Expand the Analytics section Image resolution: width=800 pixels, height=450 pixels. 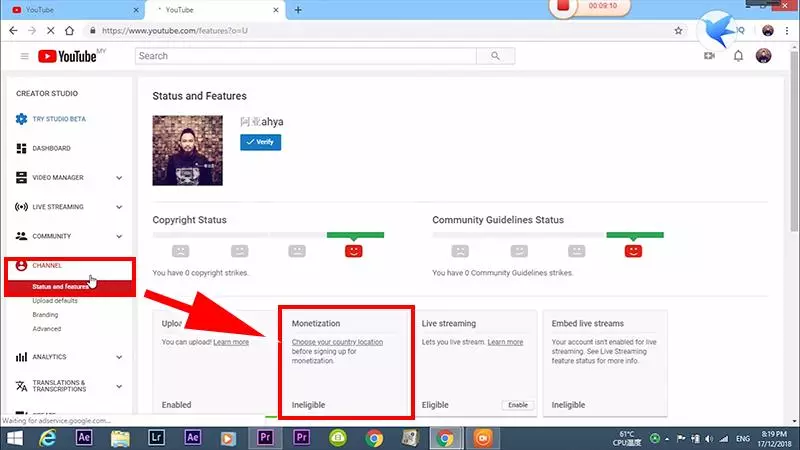point(119,357)
